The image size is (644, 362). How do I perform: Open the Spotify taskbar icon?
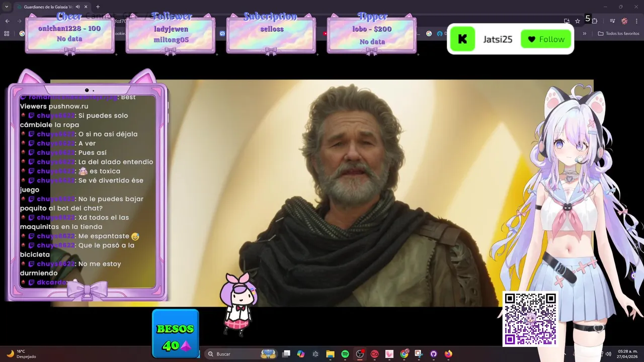(345, 354)
